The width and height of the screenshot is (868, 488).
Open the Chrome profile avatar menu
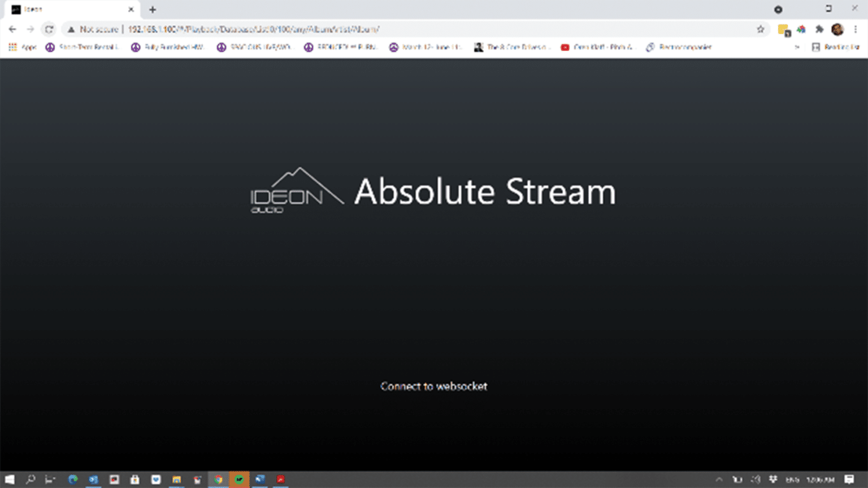pyautogui.click(x=837, y=29)
